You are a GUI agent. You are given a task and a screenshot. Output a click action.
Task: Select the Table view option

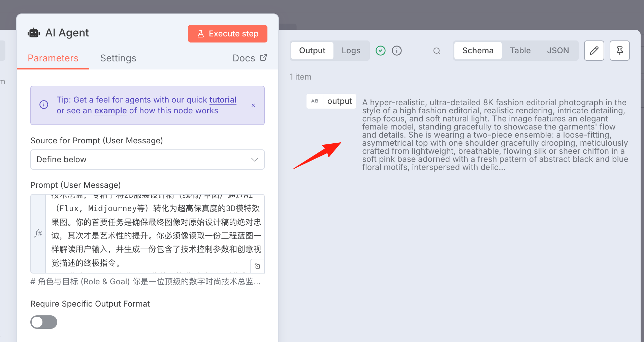[x=520, y=51]
